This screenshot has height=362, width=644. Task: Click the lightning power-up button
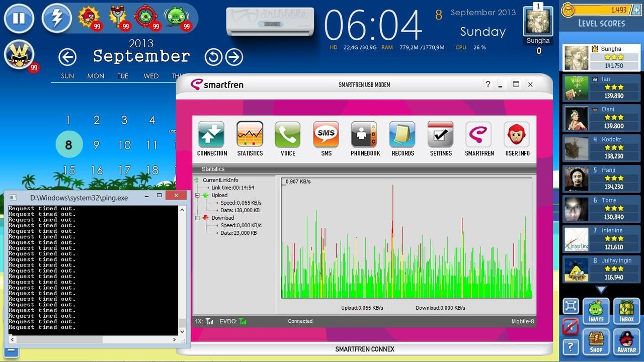tap(57, 19)
